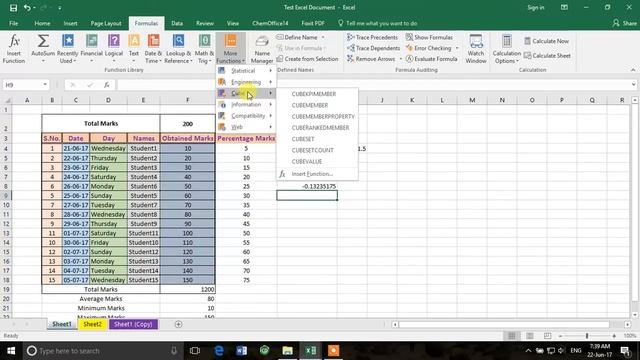This screenshot has width=640, height=360.
Task: Open Math & Trig functions
Action: coord(204,49)
